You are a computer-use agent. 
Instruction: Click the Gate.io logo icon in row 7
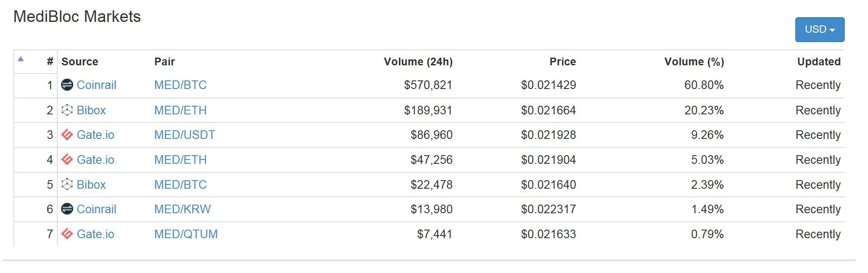[x=67, y=234]
